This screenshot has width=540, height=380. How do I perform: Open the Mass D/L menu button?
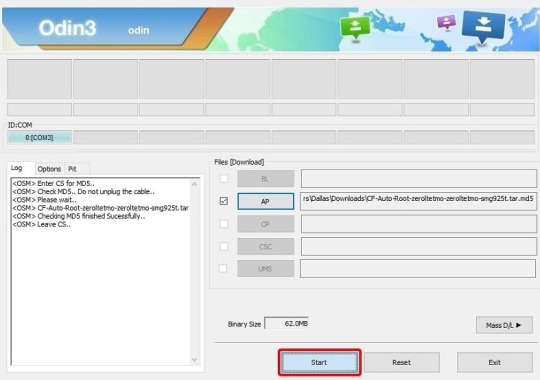pos(504,325)
